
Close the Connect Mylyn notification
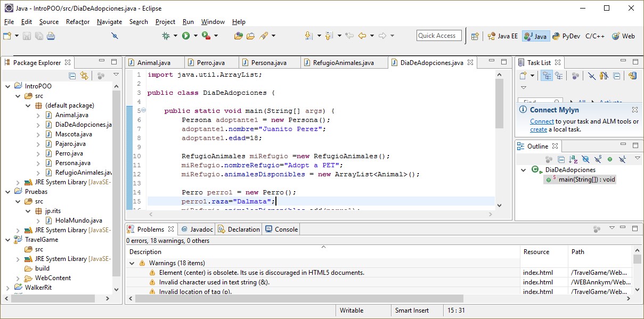tap(635, 110)
